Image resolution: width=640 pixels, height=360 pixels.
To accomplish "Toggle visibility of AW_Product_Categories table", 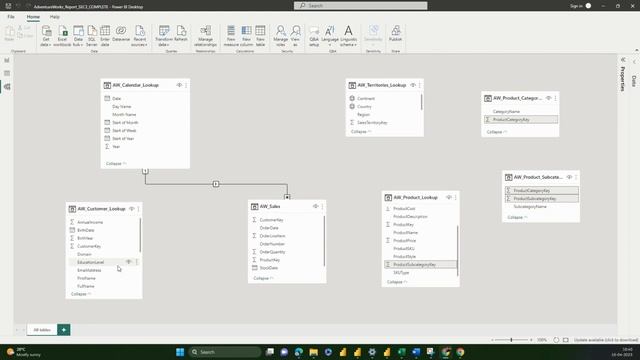I will [549, 98].
